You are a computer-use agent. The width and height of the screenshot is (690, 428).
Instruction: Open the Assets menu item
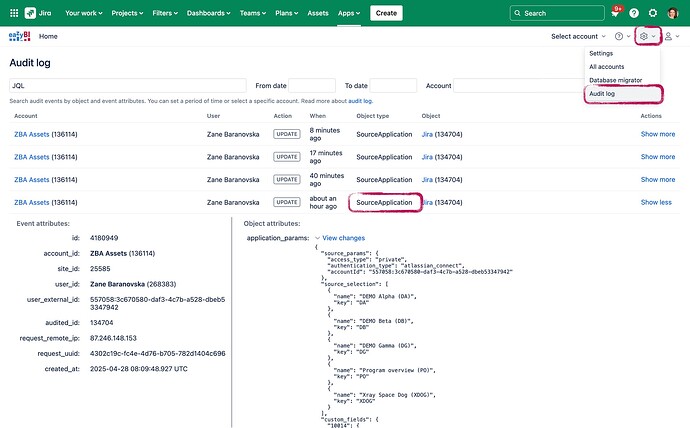(318, 13)
